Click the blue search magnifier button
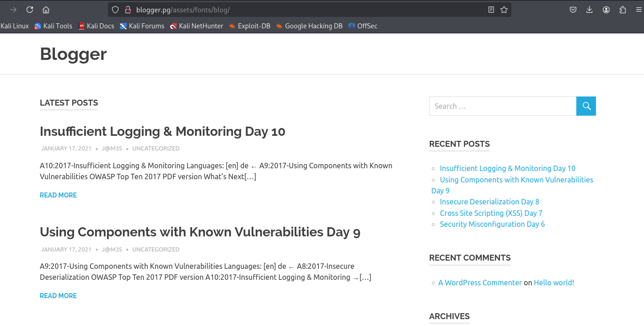The height and width of the screenshot is (326, 644). tap(586, 106)
